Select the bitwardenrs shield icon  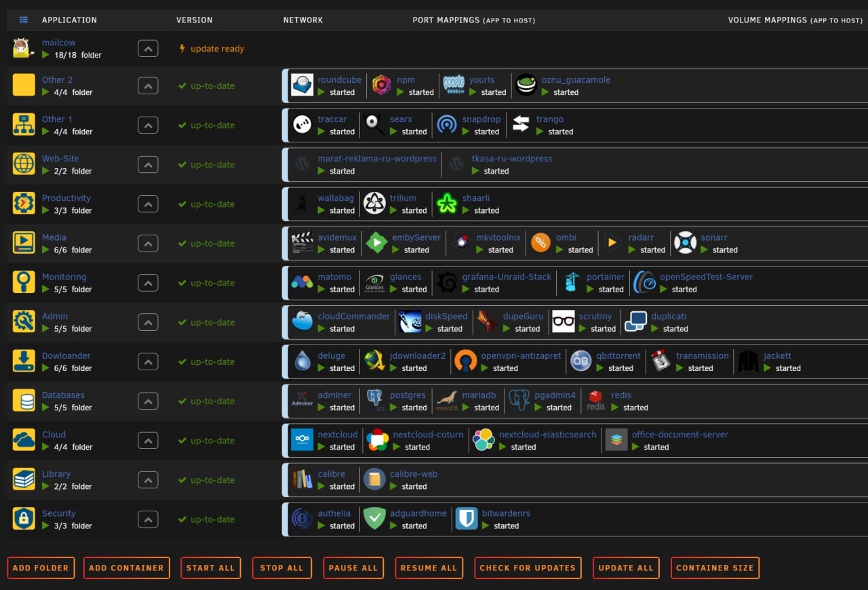pos(467,518)
